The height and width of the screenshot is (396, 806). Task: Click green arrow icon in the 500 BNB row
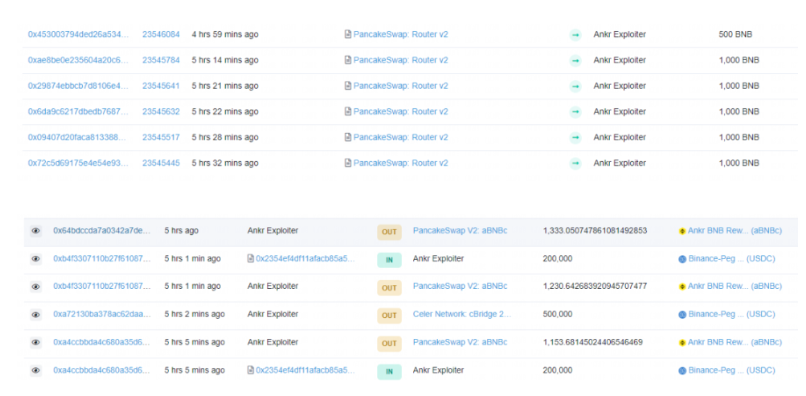point(575,35)
